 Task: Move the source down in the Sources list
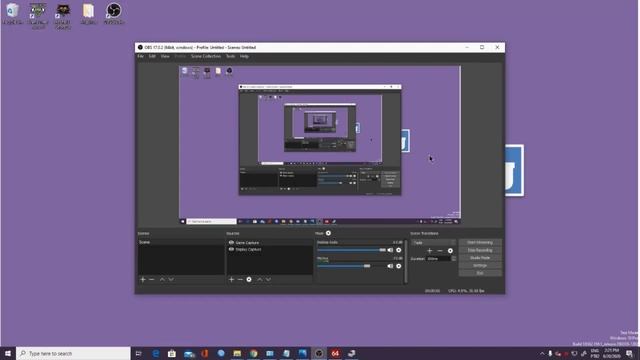click(268, 280)
